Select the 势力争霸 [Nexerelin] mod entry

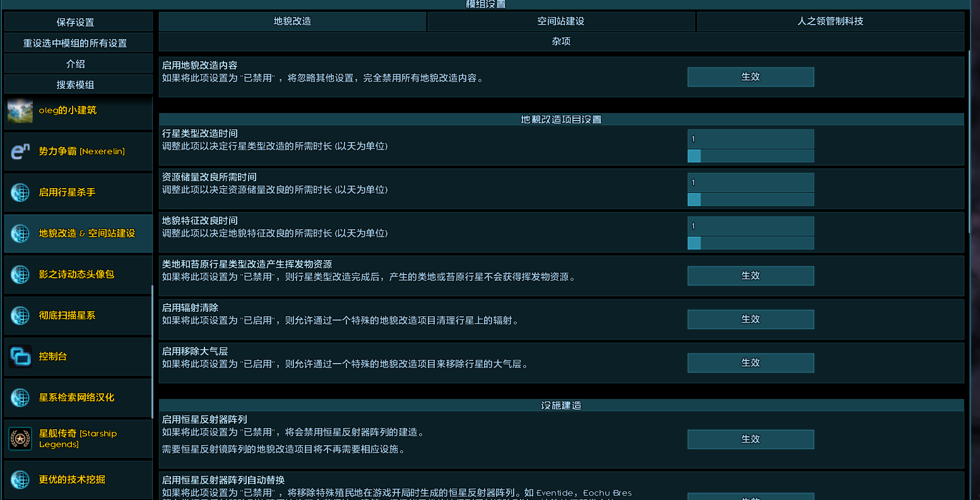point(78,152)
